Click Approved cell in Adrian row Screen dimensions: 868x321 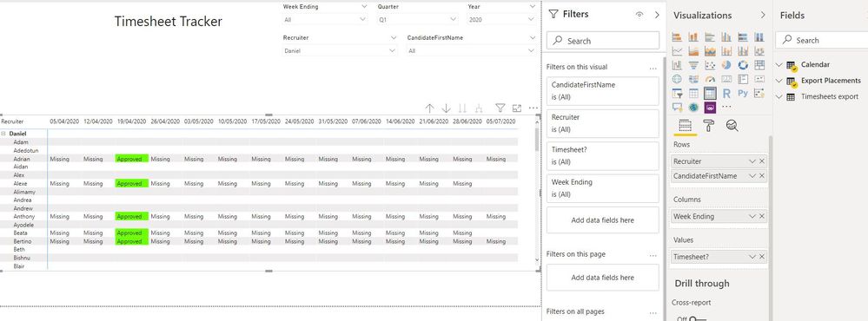132,159
